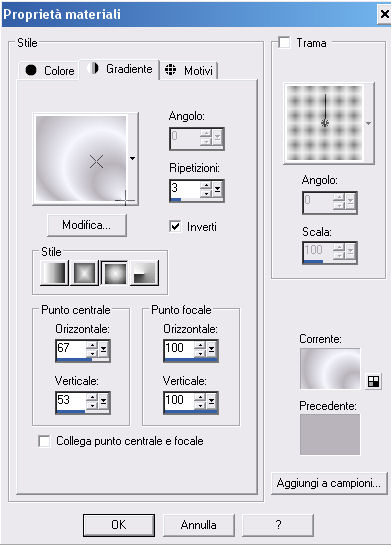Enable the Trama checkbox
Screen dimensions: 391x545
(284, 43)
